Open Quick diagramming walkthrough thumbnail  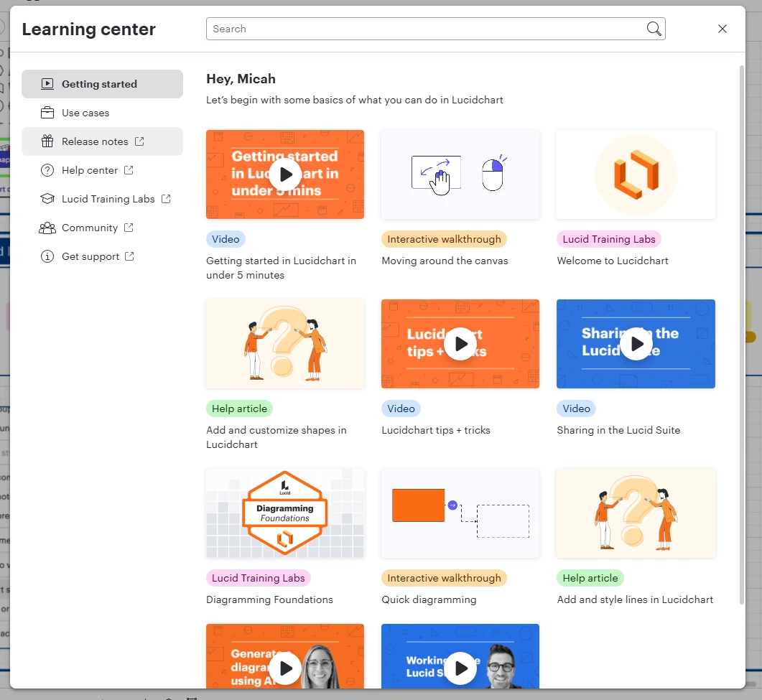coord(460,513)
